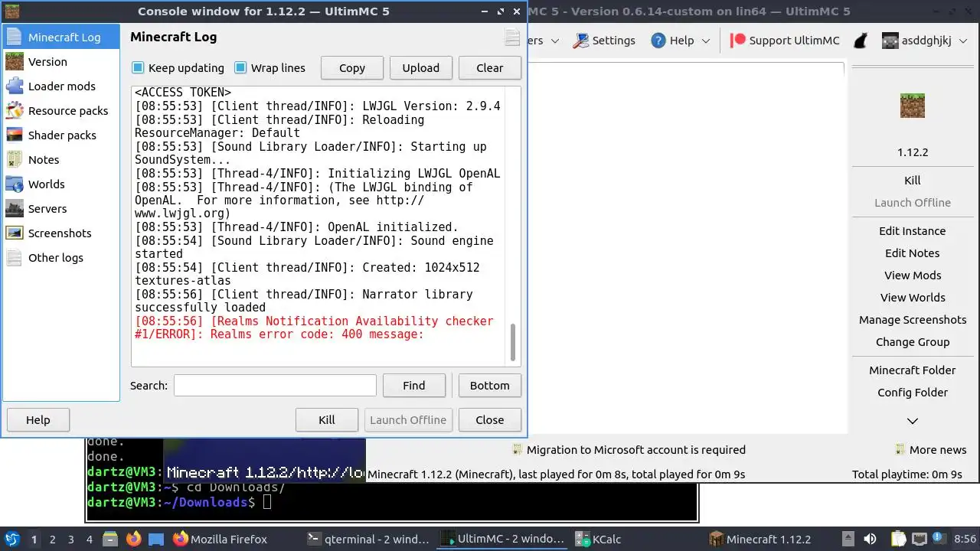Expand more actions chevron in side panel
This screenshot has height=551, width=980.
[913, 421]
